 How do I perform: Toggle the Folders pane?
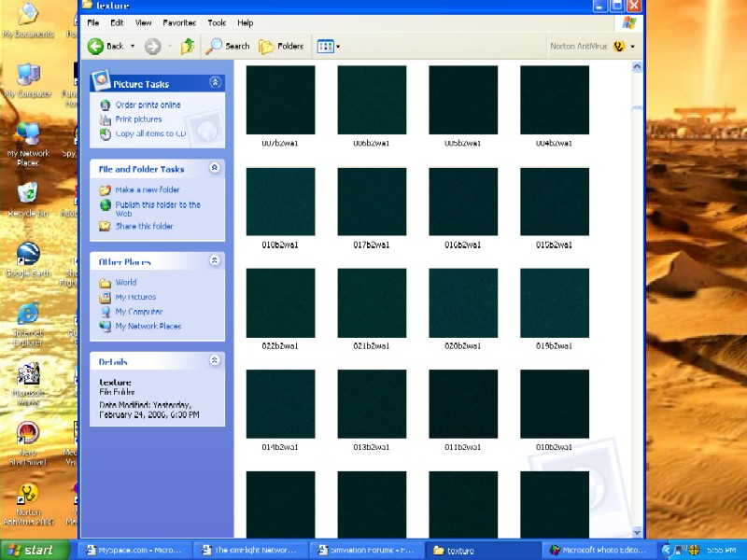tap(281, 46)
